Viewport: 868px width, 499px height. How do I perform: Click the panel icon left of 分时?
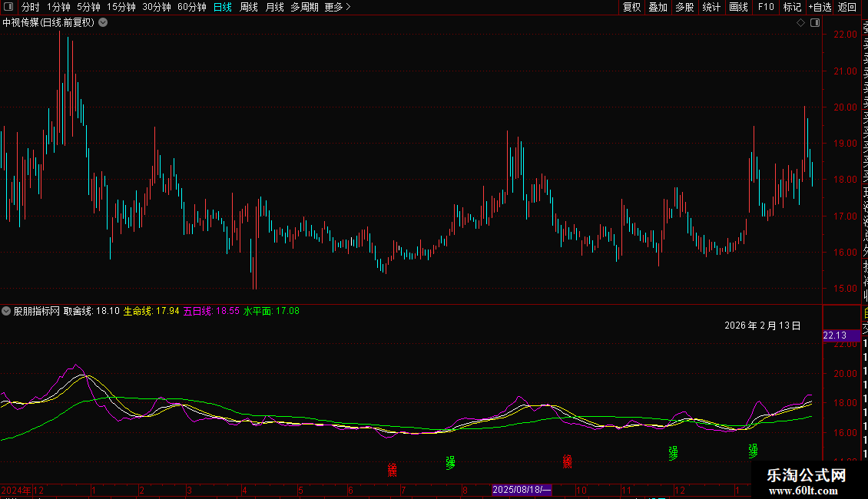tap(8, 7)
